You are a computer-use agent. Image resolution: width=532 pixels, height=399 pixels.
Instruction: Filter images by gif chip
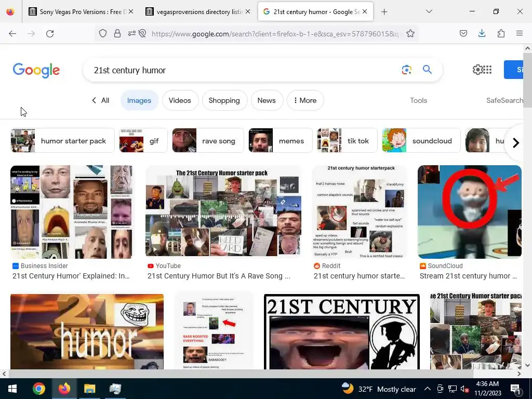pos(143,140)
